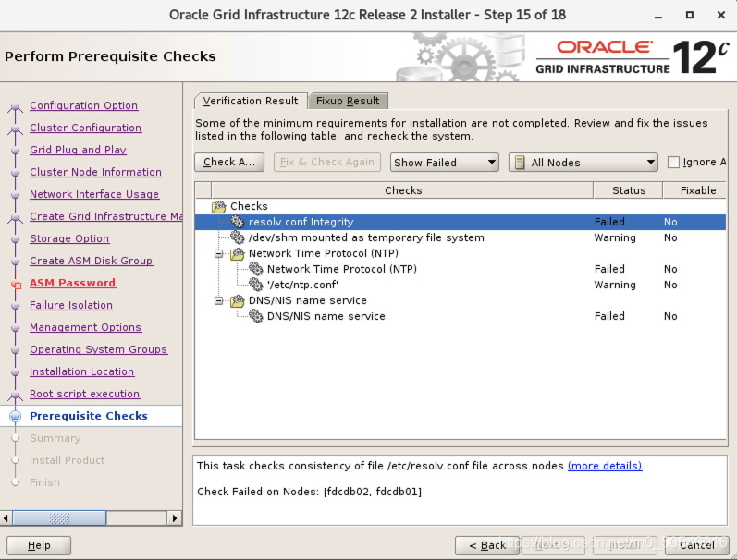This screenshot has width=737, height=560.
Task: Select the Network Time Protocol (NTP) group row
Action: [x=461, y=254]
